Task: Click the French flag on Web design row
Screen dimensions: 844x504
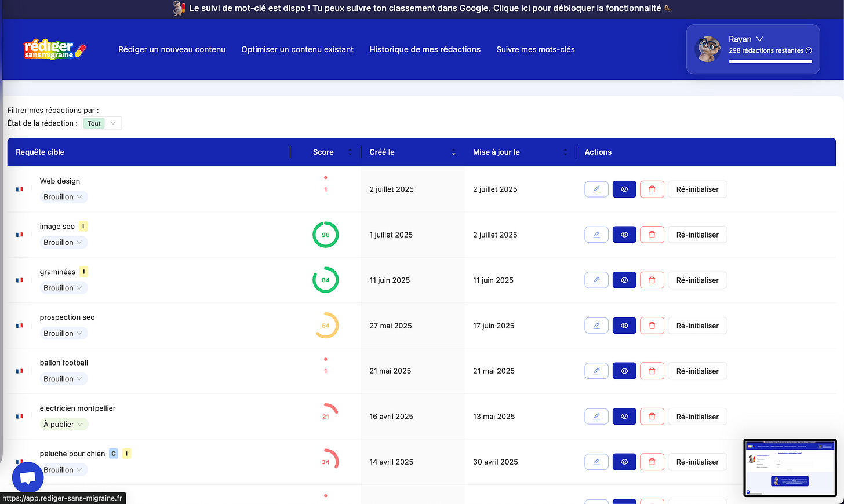Action: click(x=20, y=189)
